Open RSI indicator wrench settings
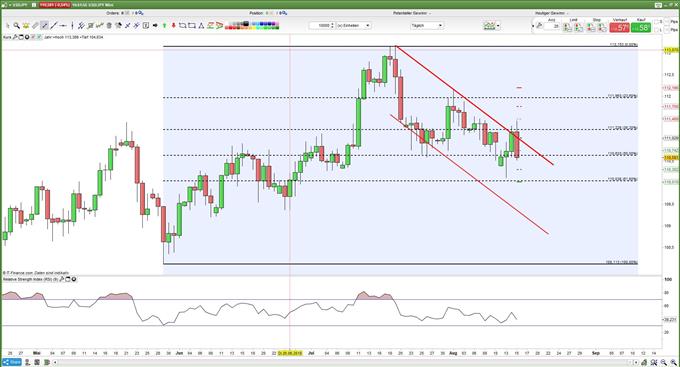The width and height of the screenshot is (680, 367). pyautogui.click(x=62, y=279)
